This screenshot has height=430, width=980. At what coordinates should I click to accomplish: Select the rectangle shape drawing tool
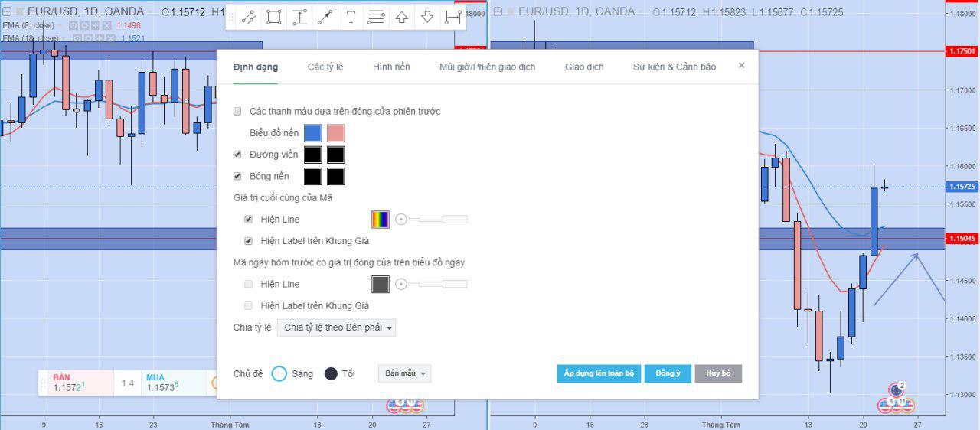(x=274, y=18)
